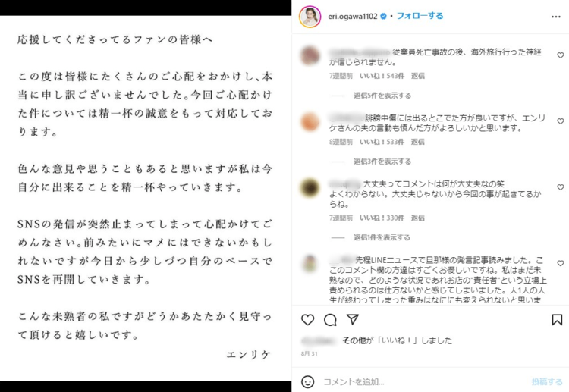The height and width of the screenshot is (392, 569).
Task: Open the three-dot more options menu
Action: (556, 17)
